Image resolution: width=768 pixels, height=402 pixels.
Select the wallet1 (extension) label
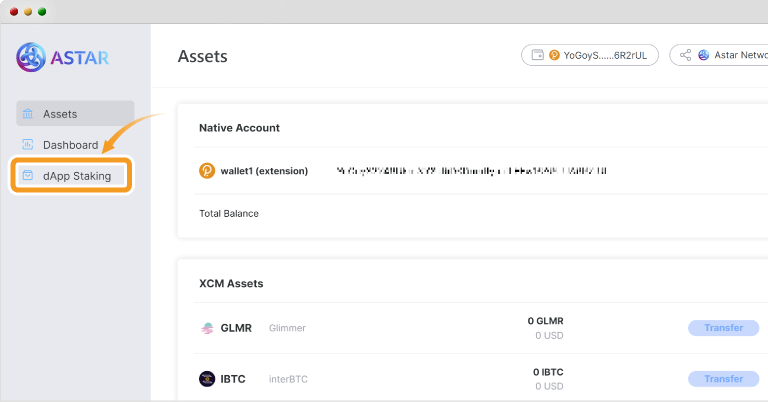(264, 171)
